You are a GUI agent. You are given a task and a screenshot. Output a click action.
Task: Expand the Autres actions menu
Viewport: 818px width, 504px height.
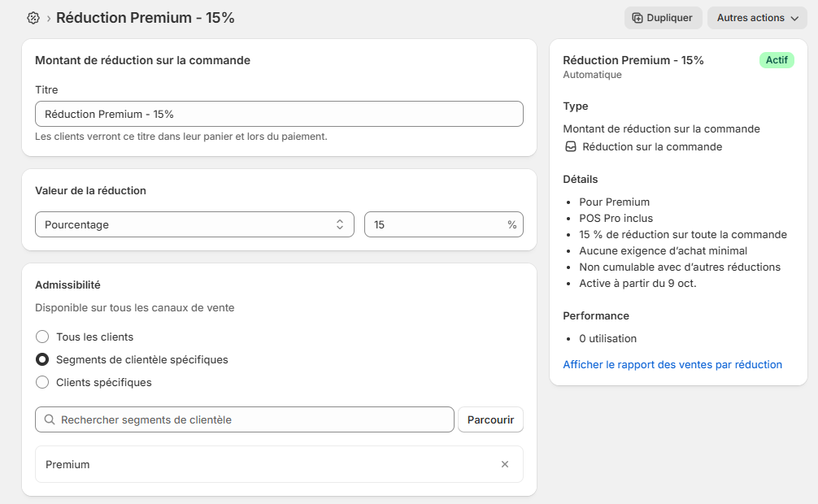(x=757, y=18)
